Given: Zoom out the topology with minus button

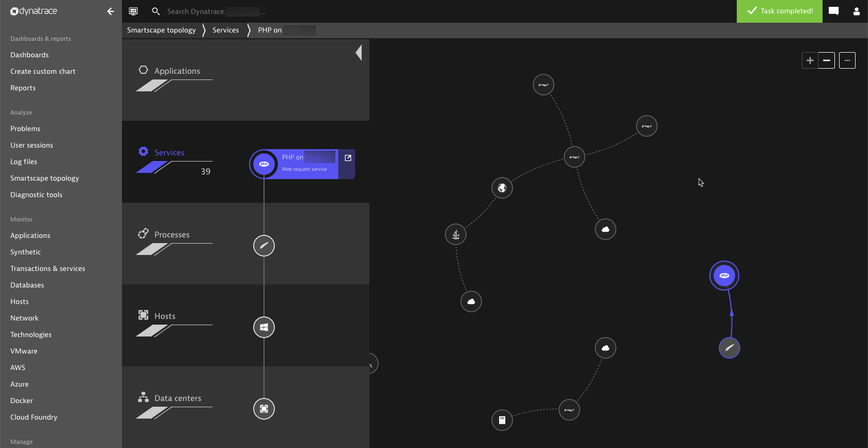Looking at the screenshot, I should [827, 60].
